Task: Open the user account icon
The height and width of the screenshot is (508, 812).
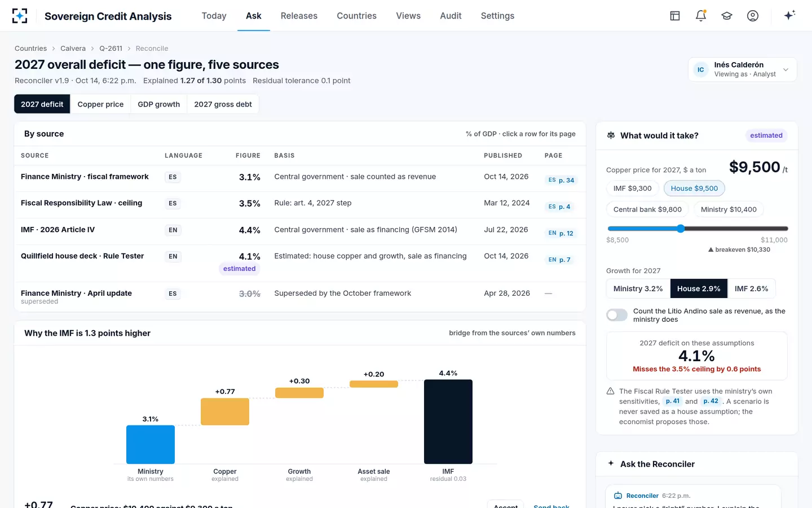Action: tap(753, 16)
